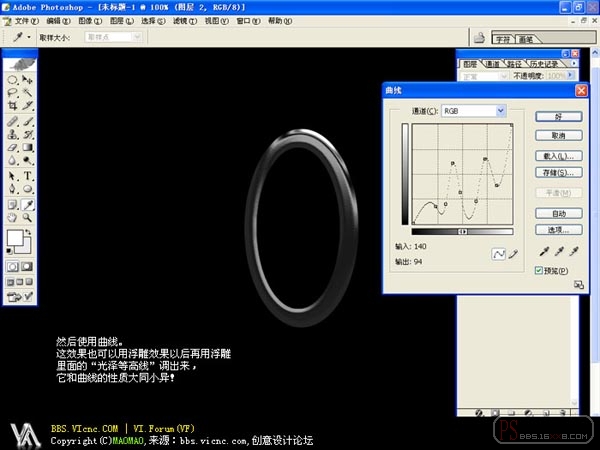
Task: Open the 通道 RGB channel dropdown
Action: tap(474, 111)
